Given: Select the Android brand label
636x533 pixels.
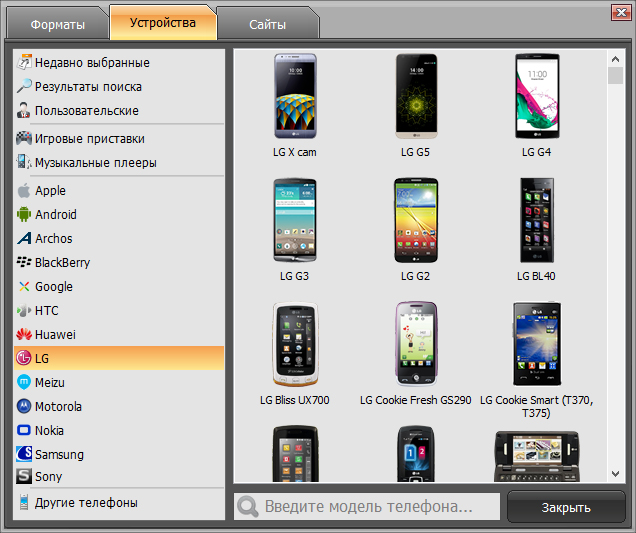Looking at the screenshot, I should [x=56, y=214].
